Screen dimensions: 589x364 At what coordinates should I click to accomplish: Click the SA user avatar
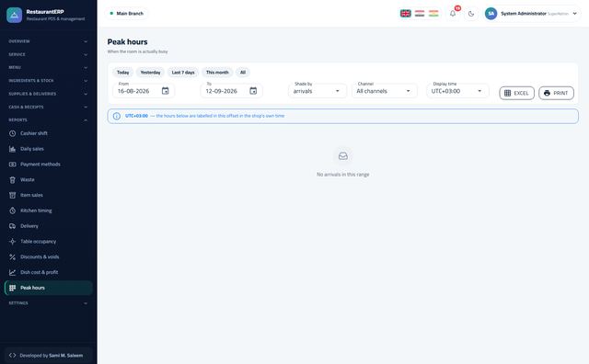pos(491,14)
